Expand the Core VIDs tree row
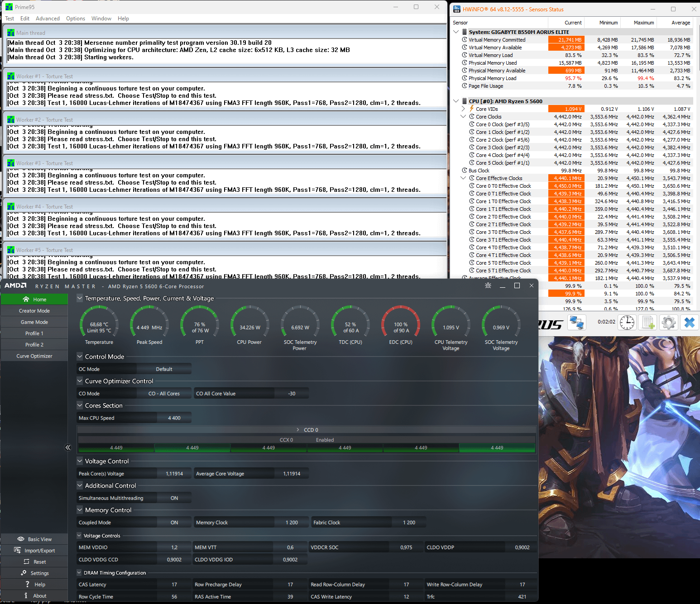Screen dimensions: 700x604 [x=463, y=109]
